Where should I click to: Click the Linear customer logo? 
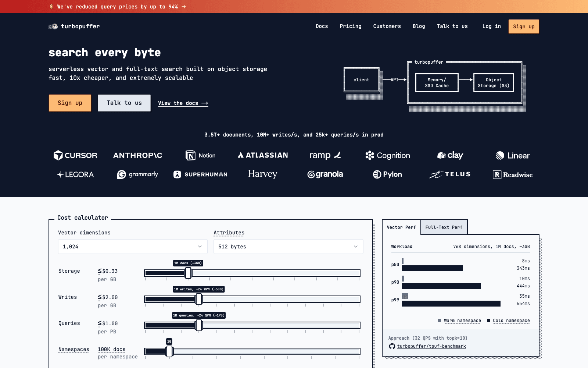(513, 155)
